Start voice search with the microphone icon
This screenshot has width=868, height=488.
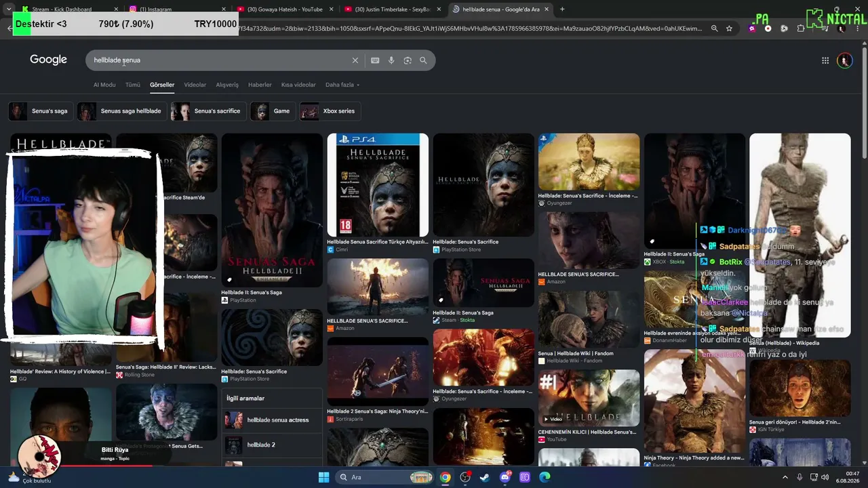(391, 60)
